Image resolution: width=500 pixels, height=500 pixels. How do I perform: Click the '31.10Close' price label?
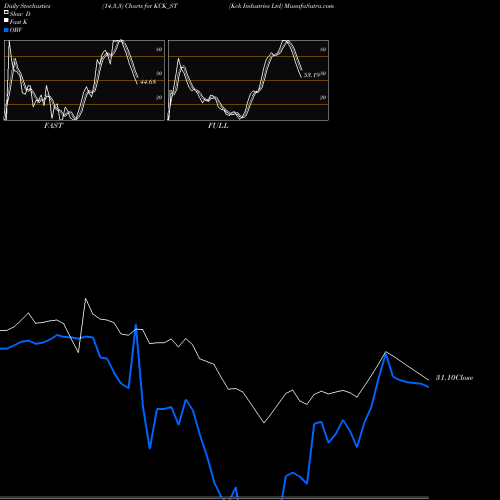[455, 378]
